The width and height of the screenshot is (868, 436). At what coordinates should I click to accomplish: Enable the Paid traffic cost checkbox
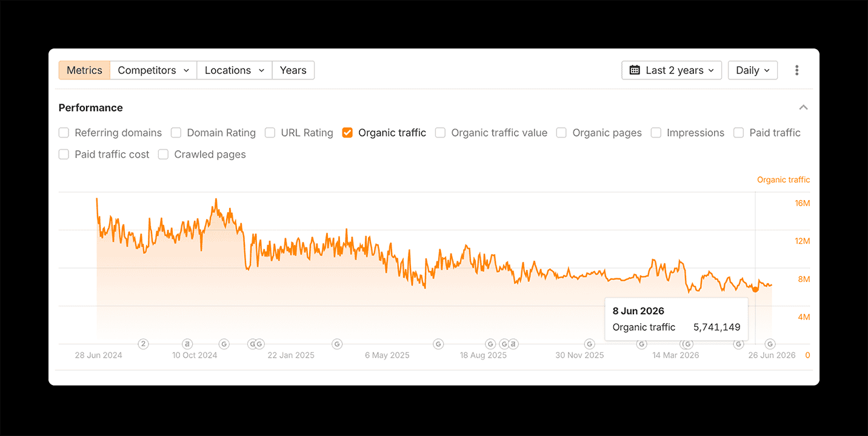coord(64,155)
